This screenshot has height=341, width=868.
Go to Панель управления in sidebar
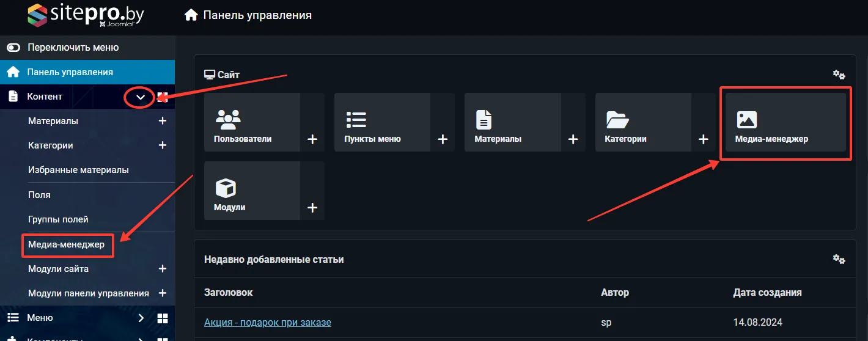(70, 72)
